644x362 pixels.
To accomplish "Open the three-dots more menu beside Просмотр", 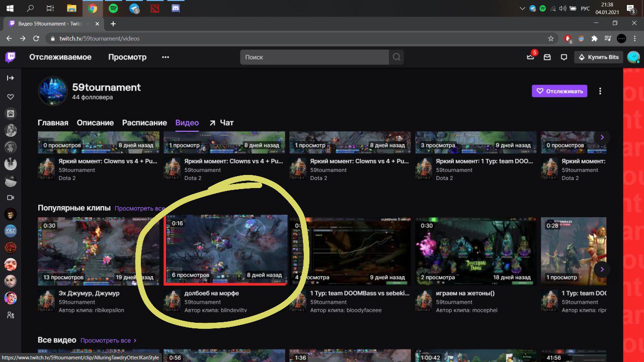I will click(x=166, y=57).
